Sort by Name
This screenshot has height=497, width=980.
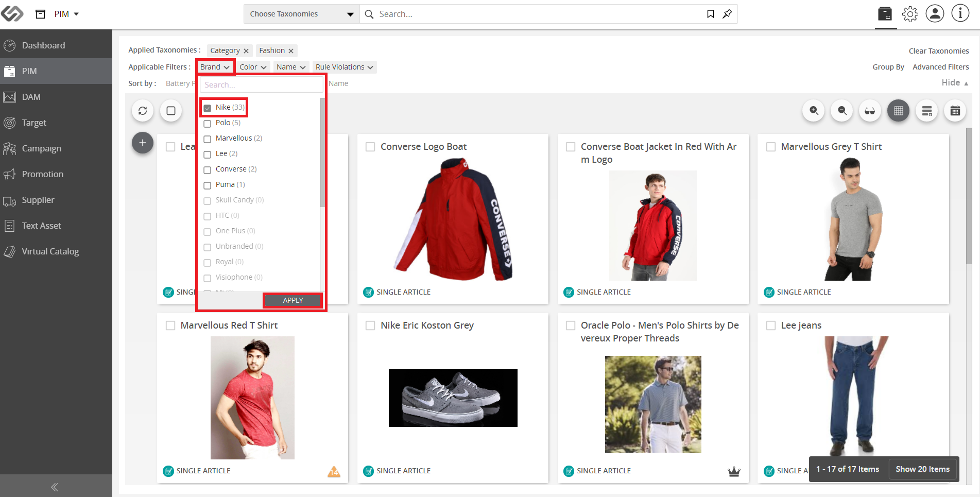click(x=338, y=83)
